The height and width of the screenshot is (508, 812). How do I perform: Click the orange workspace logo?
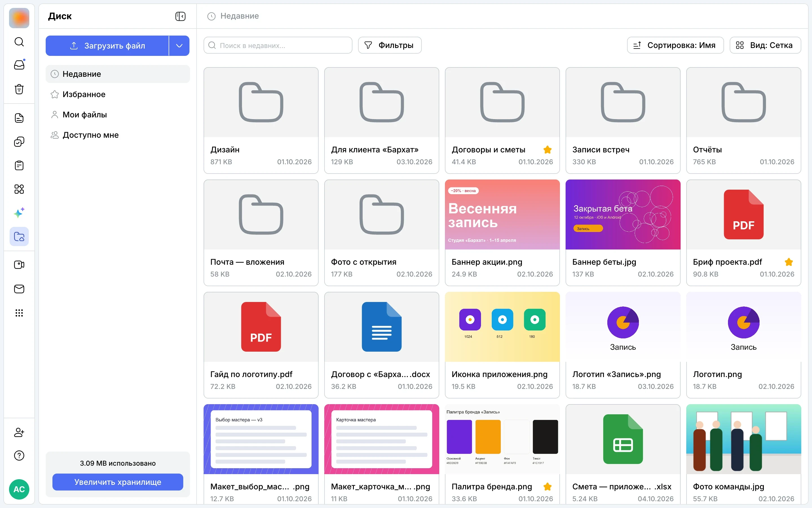tap(19, 18)
